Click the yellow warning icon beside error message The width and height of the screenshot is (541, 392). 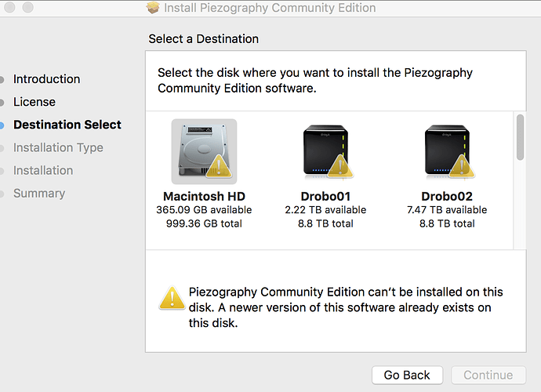coord(172,298)
